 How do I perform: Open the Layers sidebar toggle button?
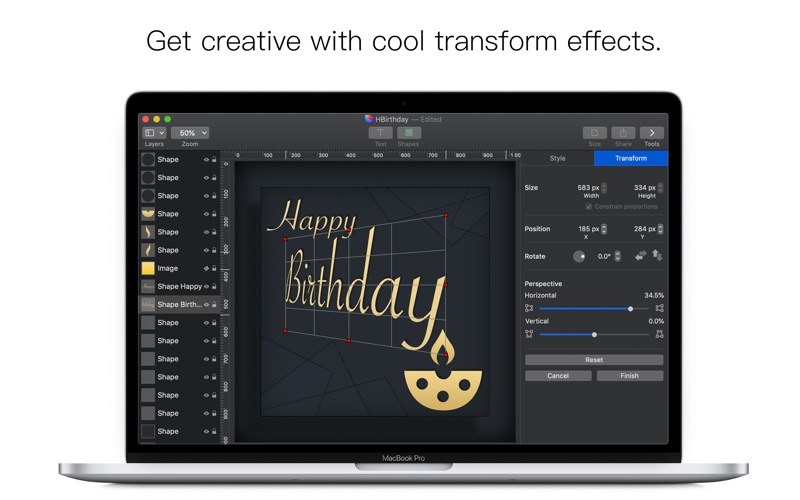pos(149,133)
